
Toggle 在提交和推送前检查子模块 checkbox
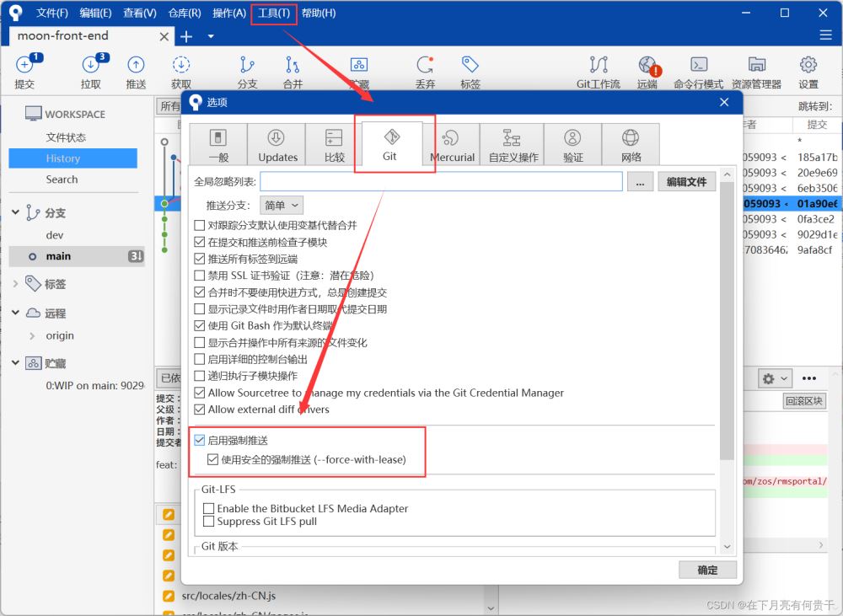200,242
